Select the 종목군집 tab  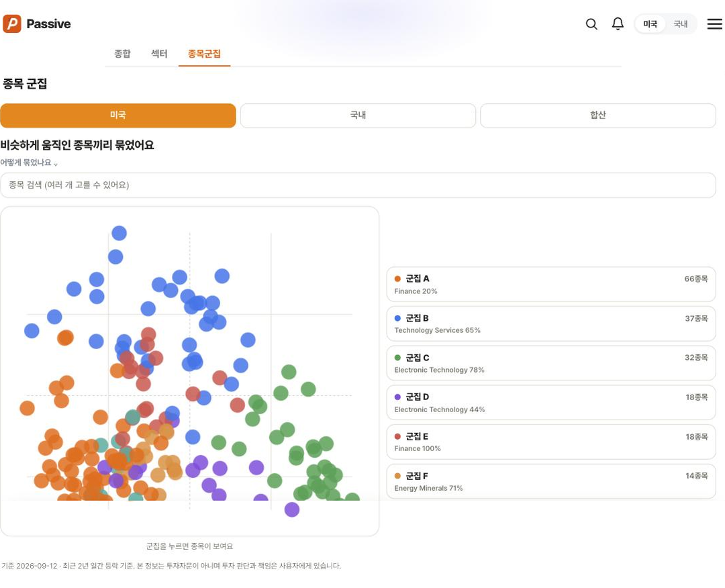(204, 54)
